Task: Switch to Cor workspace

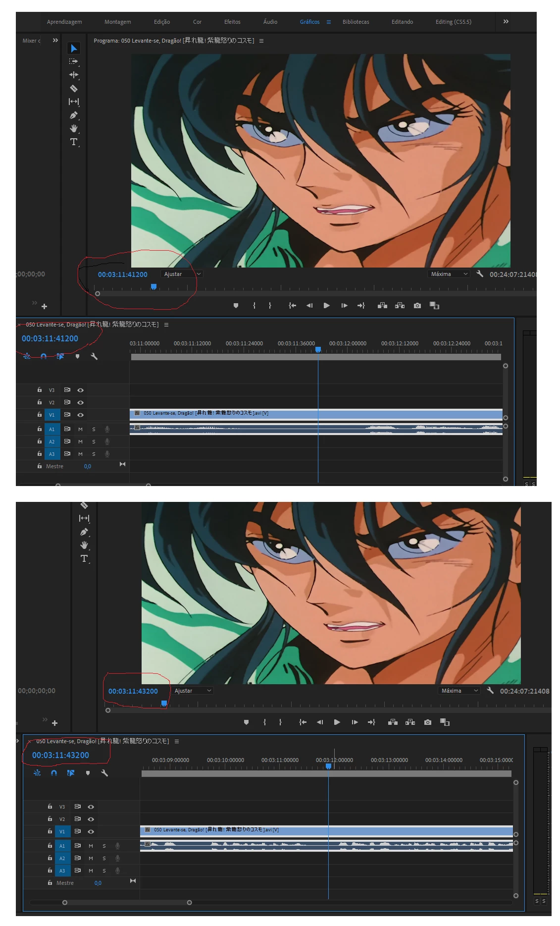Action: click(x=197, y=22)
